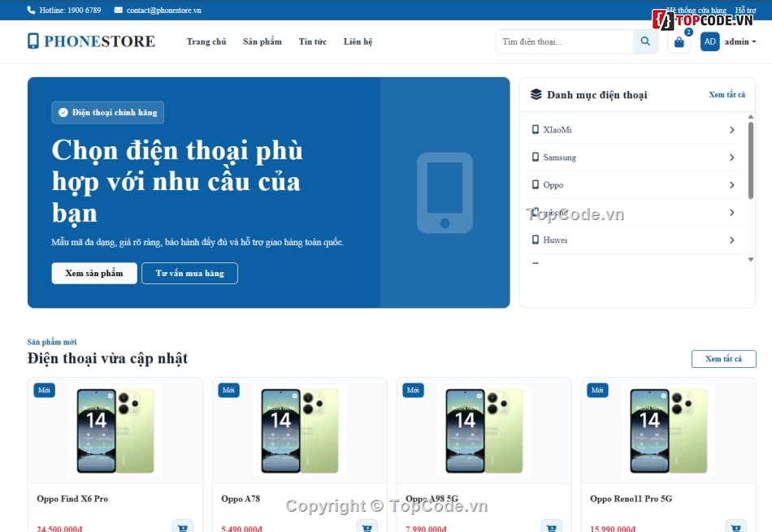Screen dimensions: 772x532
Task: Click the Điện thoại chính hãng badge
Action: click(x=108, y=112)
